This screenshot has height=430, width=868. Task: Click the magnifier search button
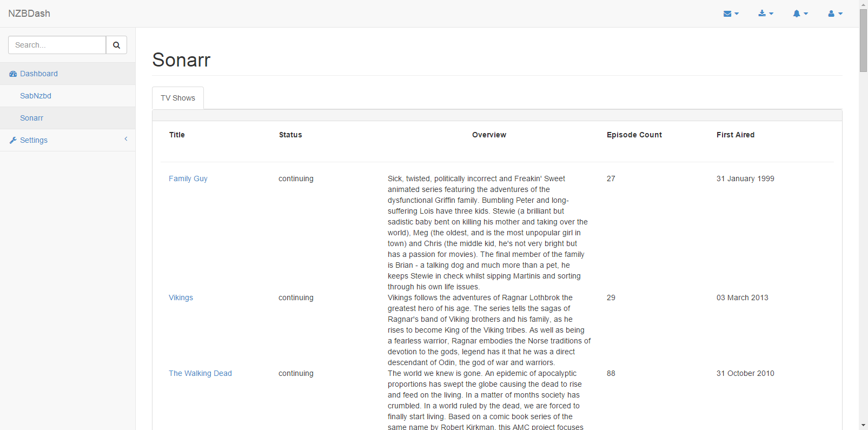(116, 45)
